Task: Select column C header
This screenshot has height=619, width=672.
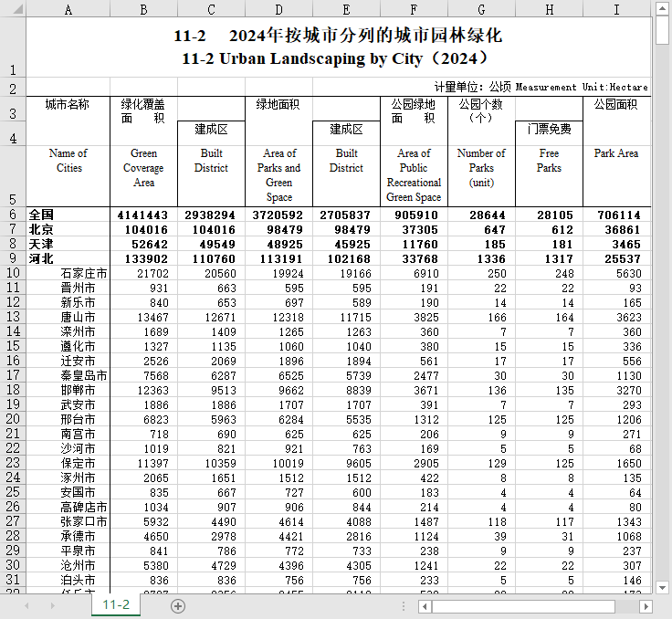Action: point(211,9)
